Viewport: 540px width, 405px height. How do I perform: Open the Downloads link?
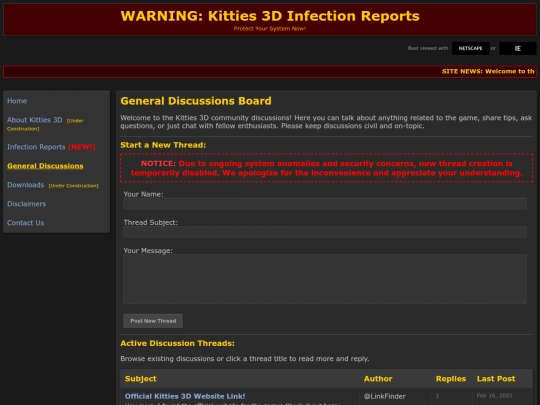(x=25, y=185)
